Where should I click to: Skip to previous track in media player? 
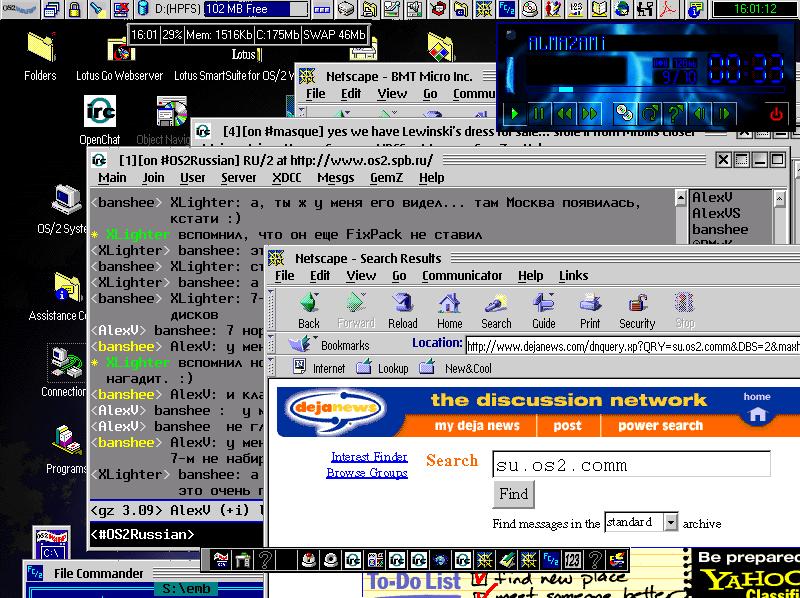[699, 114]
